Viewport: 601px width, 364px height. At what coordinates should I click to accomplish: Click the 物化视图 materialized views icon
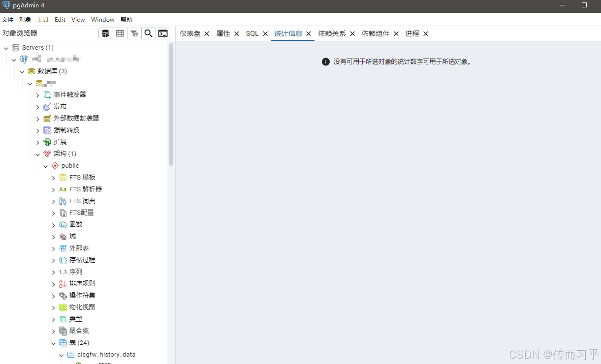point(63,307)
